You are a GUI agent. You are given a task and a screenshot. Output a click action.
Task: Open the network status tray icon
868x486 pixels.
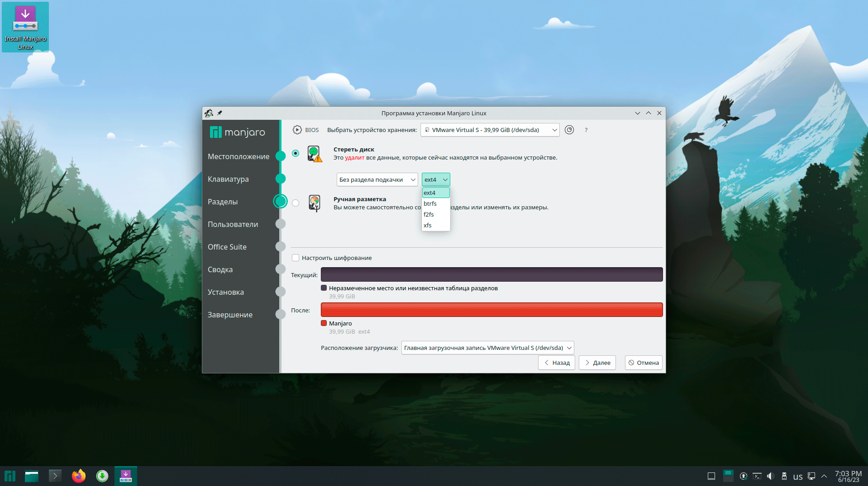pos(811,476)
